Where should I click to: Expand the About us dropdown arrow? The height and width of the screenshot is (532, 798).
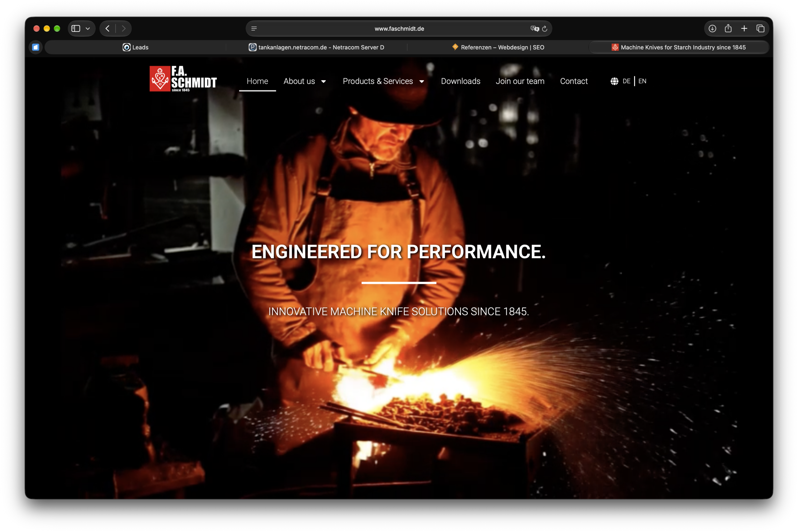pos(324,81)
